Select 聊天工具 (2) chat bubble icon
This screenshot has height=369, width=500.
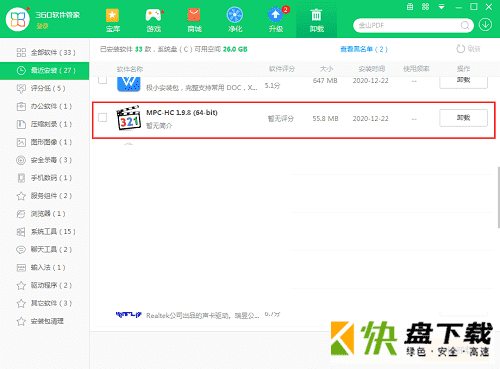[21, 250]
